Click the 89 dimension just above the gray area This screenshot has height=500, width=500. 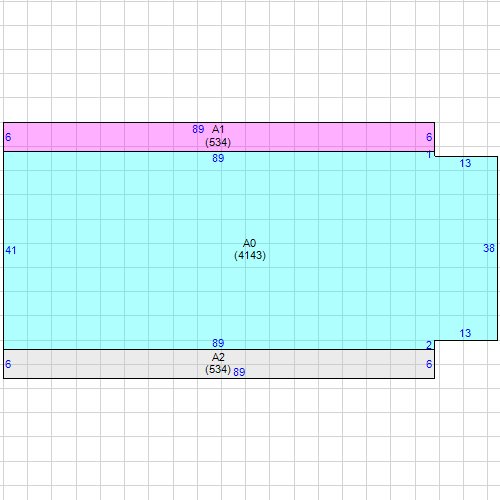[218, 343]
